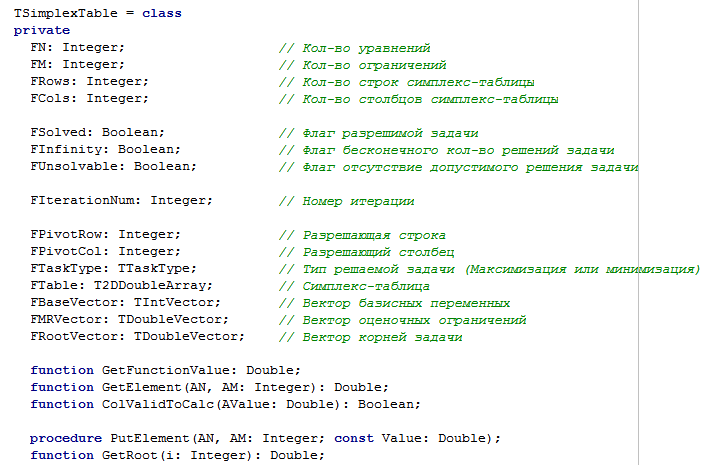Click the FPivotCol declaration
Screen dimensions: 719x465
tap(105, 251)
